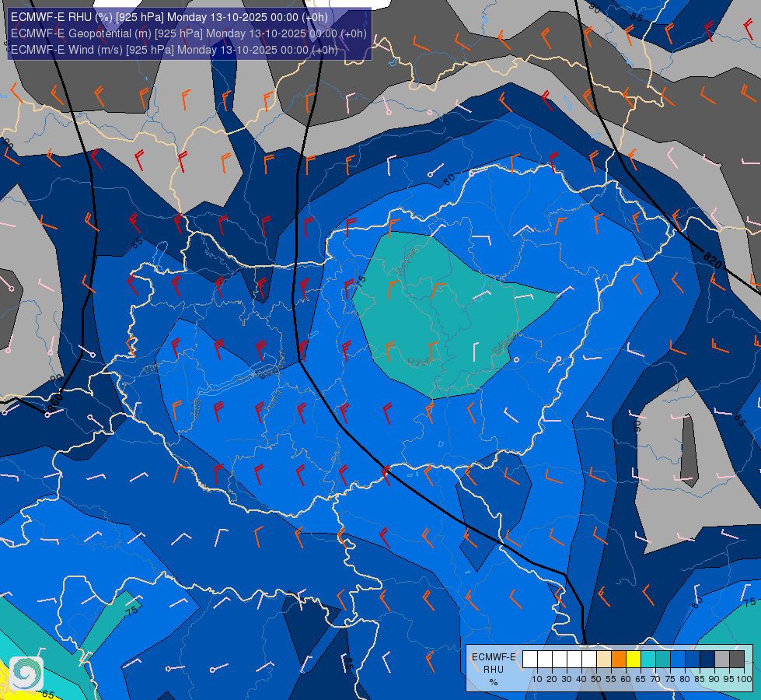The height and width of the screenshot is (700, 761).
Task: Click the 'RHU' label in the legend
Action: pyautogui.click(x=494, y=670)
